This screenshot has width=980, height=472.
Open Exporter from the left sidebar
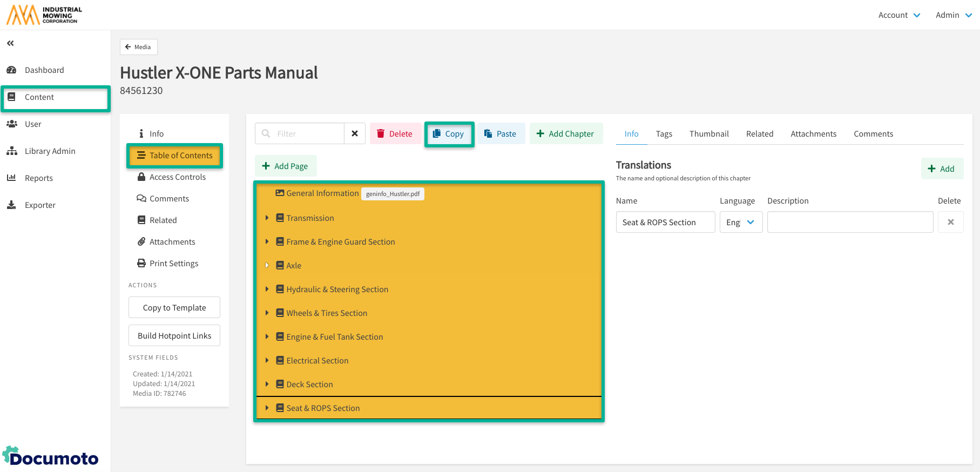point(40,205)
